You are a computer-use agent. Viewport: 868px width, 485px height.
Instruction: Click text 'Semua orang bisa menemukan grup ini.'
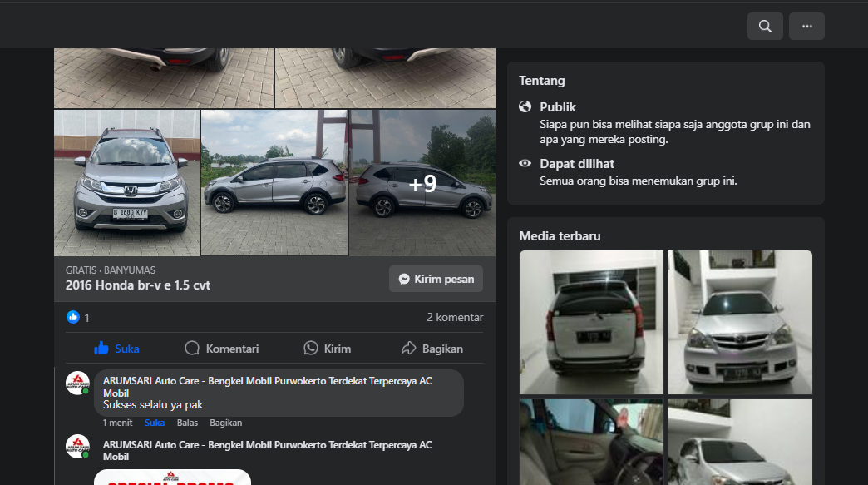[x=639, y=181]
